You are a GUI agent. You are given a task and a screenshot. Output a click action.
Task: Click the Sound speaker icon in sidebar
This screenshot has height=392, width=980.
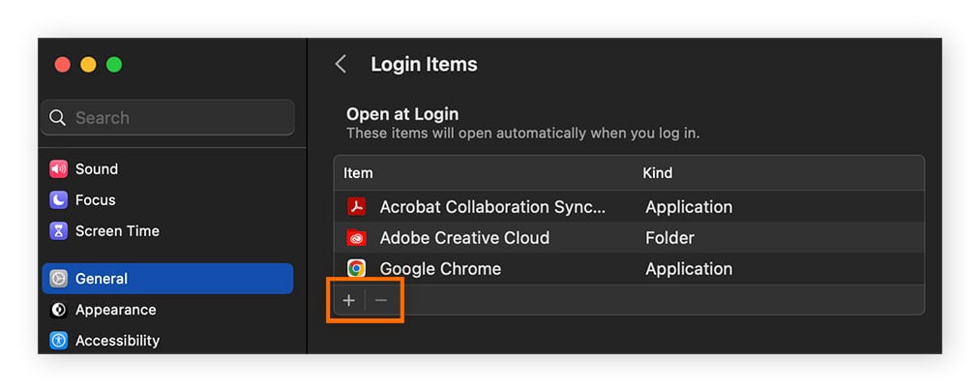pyautogui.click(x=58, y=168)
